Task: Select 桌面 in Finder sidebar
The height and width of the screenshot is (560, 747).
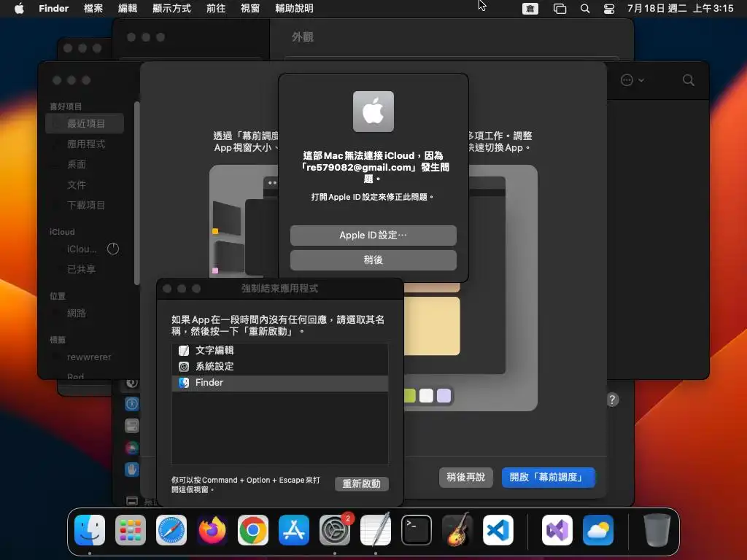Action: tap(85, 164)
